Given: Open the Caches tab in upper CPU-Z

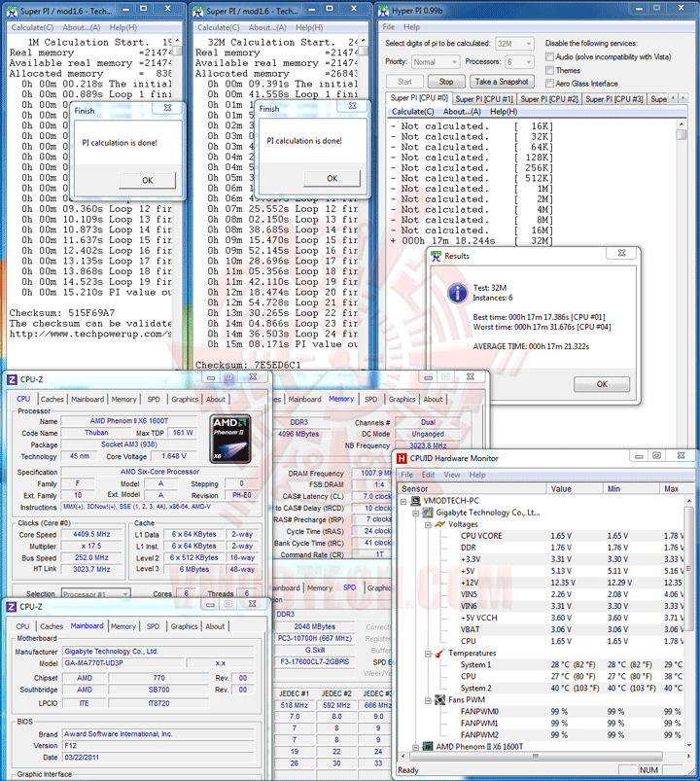Looking at the screenshot, I should 52,399.
